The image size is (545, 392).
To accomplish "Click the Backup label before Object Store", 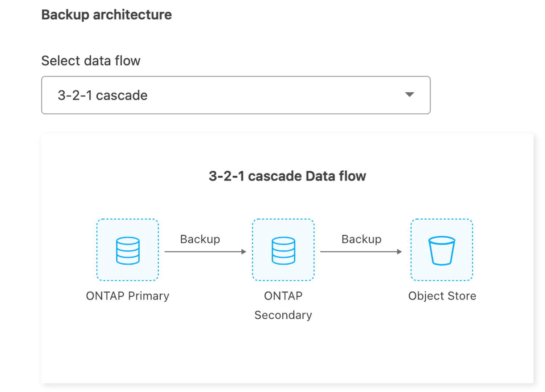I will (361, 239).
